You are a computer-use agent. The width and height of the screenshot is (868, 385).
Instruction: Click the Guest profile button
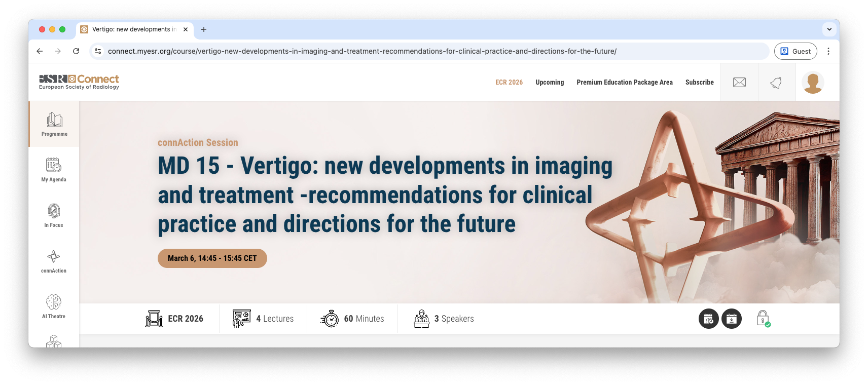pyautogui.click(x=795, y=51)
